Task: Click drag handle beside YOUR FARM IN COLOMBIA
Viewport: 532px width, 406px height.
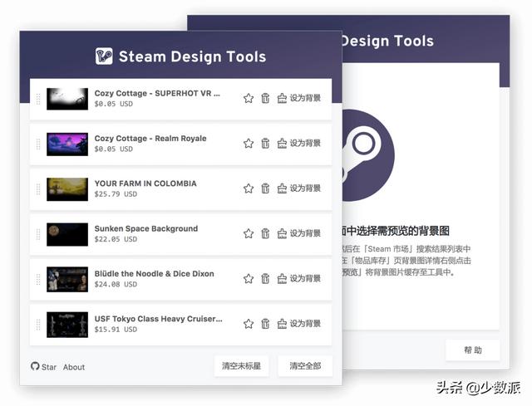Action: [x=38, y=188]
